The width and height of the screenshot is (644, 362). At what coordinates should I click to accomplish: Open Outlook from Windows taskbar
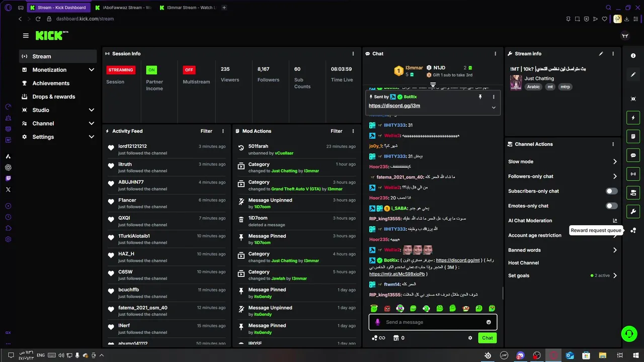(570, 355)
